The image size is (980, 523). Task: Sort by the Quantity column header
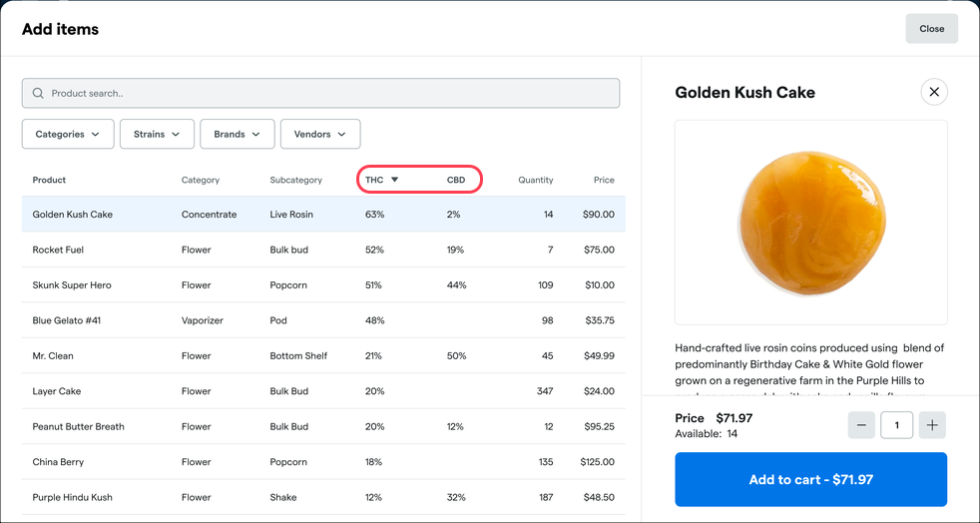click(536, 180)
